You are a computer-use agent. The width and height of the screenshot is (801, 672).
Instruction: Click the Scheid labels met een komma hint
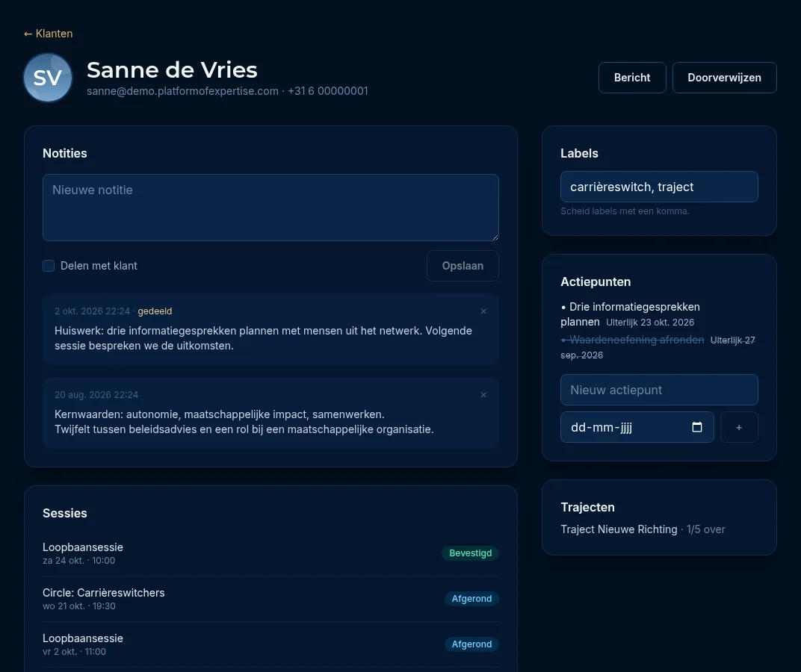[x=625, y=211]
